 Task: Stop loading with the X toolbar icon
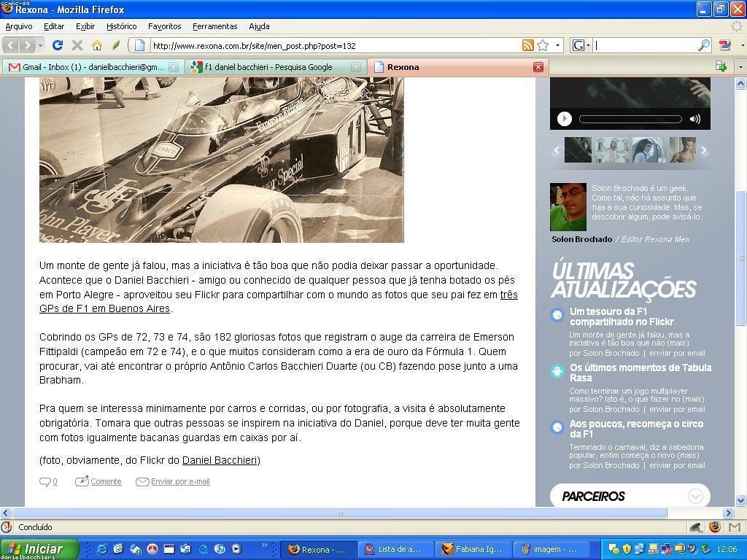[77, 45]
